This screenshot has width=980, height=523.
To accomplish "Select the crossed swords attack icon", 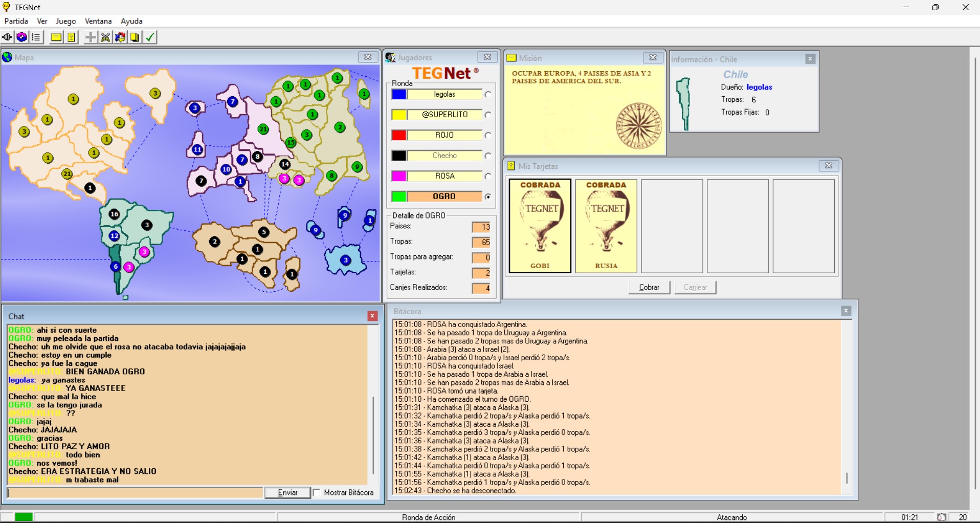I will [x=105, y=37].
